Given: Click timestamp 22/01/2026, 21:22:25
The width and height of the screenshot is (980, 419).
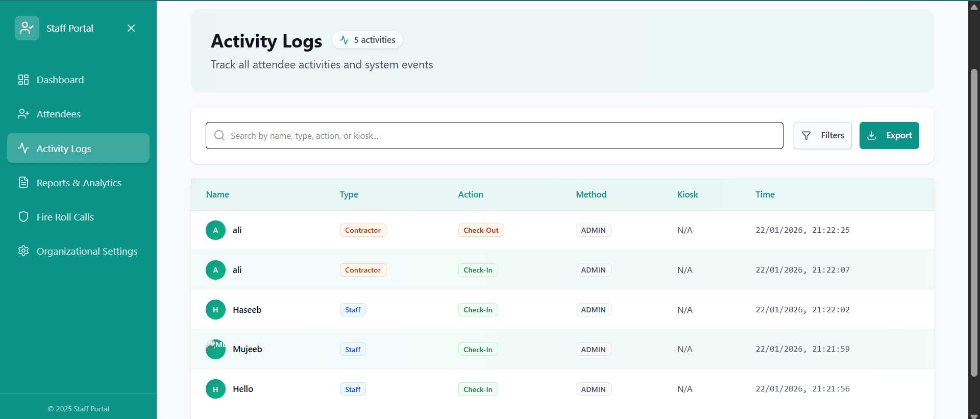Looking at the screenshot, I should tap(802, 230).
